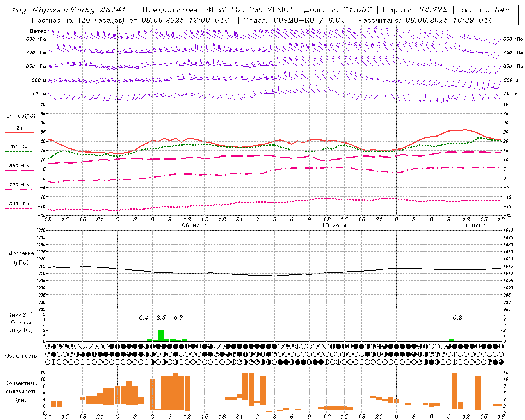Click the station title Yug_Nignesortimky_23741

point(68,10)
